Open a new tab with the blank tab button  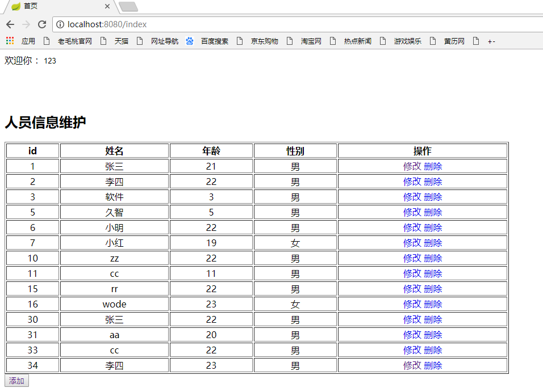click(128, 7)
